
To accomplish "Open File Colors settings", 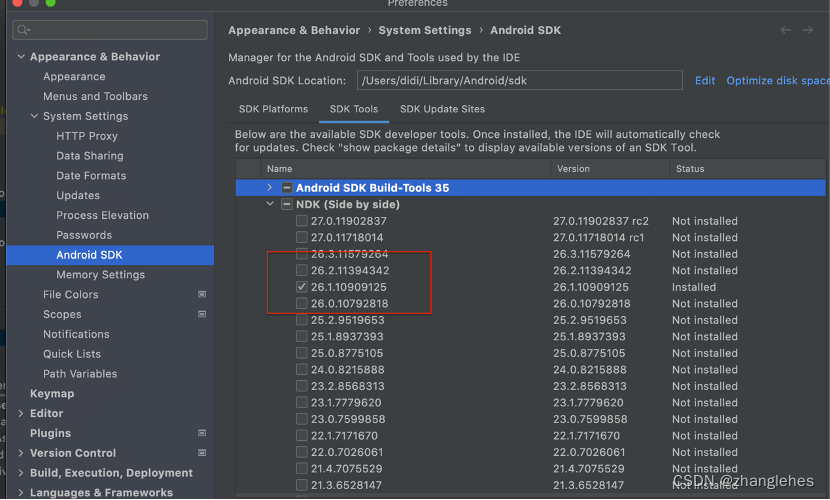I will click(x=71, y=294).
